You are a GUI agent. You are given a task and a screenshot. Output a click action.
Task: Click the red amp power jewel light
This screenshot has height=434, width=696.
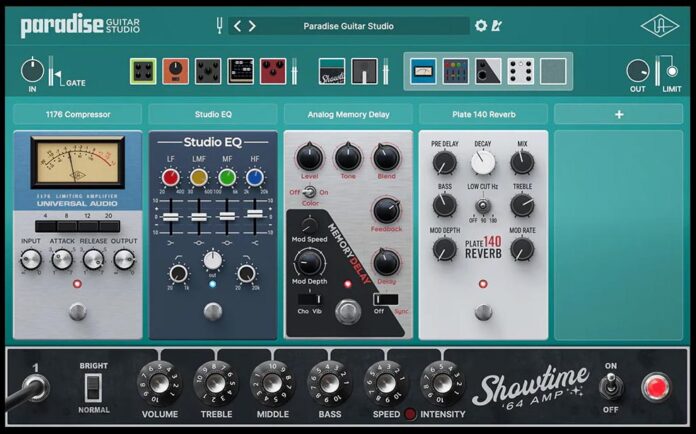point(656,387)
